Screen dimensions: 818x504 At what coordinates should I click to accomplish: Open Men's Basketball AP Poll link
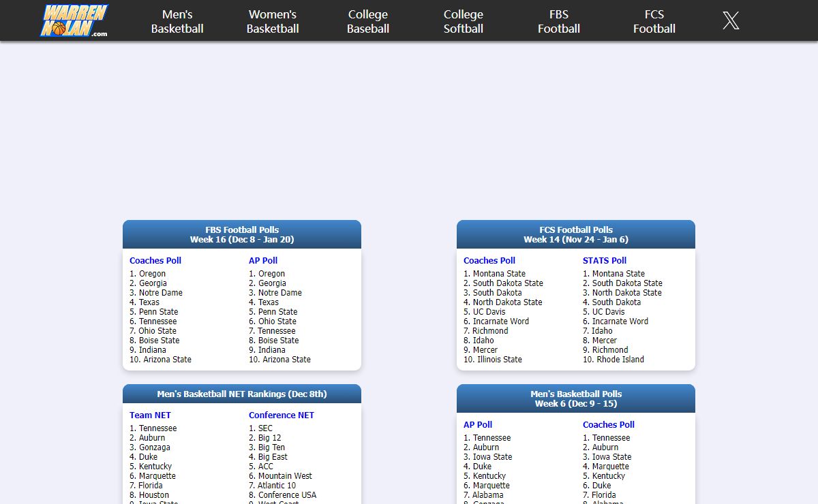click(x=478, y=424)
